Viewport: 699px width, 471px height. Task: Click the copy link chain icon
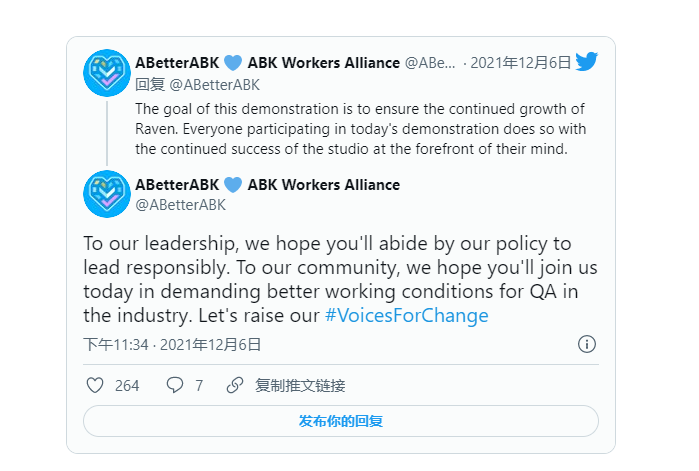tap(235, 385)
